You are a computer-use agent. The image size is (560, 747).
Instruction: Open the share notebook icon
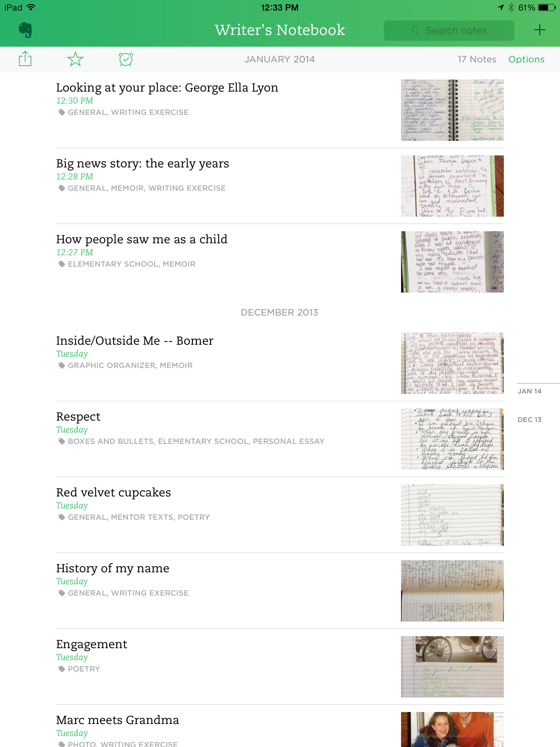click(x=25, y=59)
